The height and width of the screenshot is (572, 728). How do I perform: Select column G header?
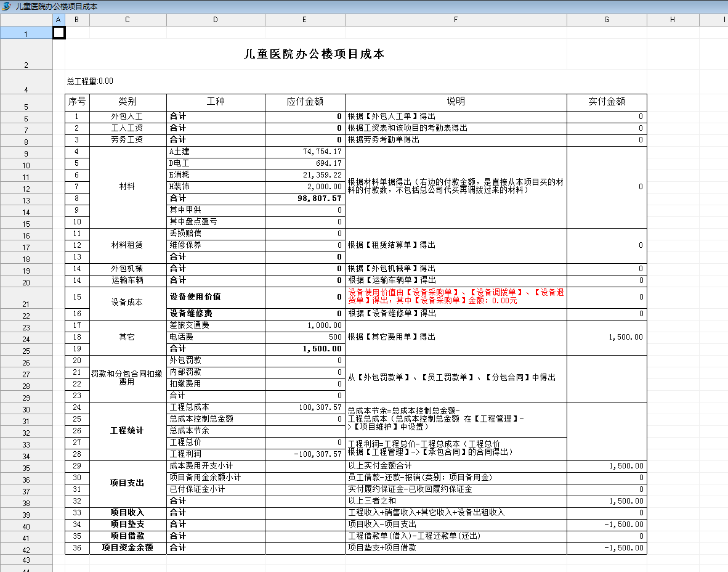(x=607, y=20)
